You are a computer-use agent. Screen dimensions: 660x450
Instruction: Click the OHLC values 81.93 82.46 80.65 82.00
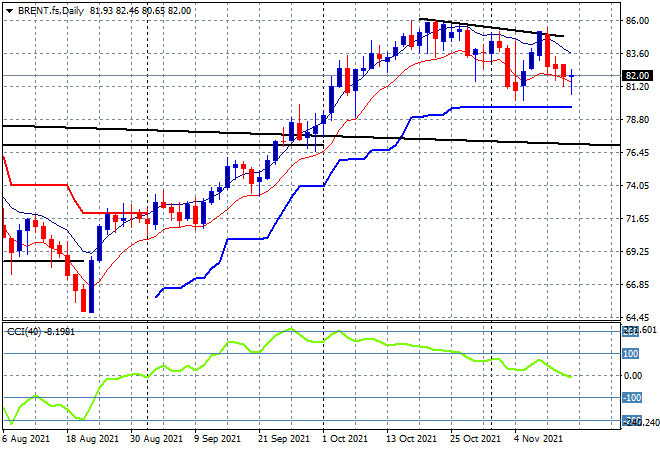[x=140, y=11]
